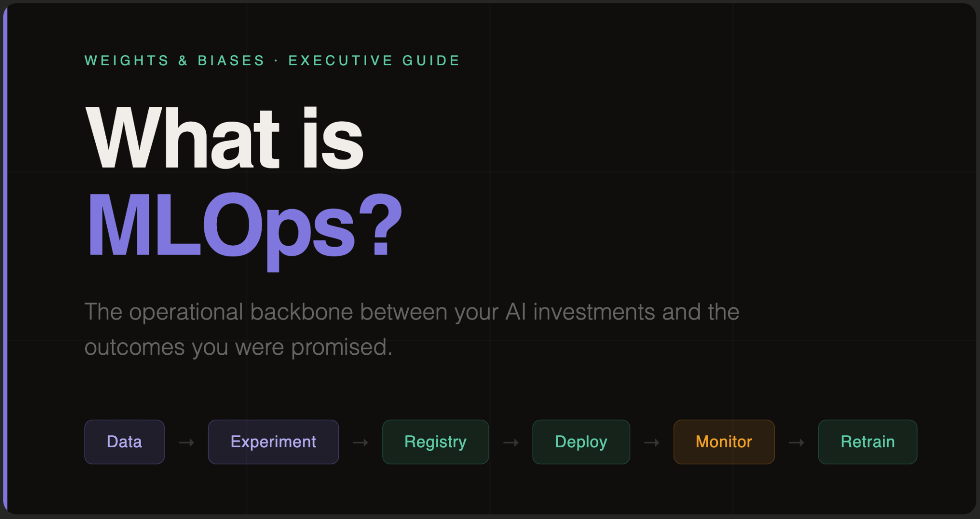Click the dot separator in the header
Image resolution: width=980 pixels, height=519 pixels.
277,61
